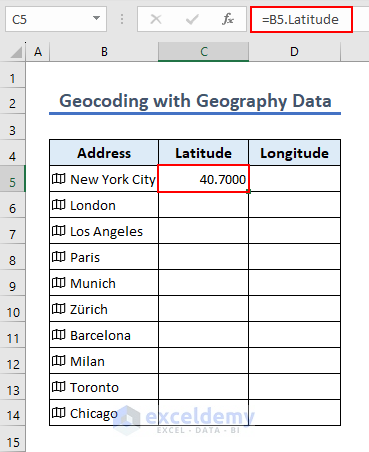Select the 'Chicago' cell text

pyautogui.click(x=94, y=413)
